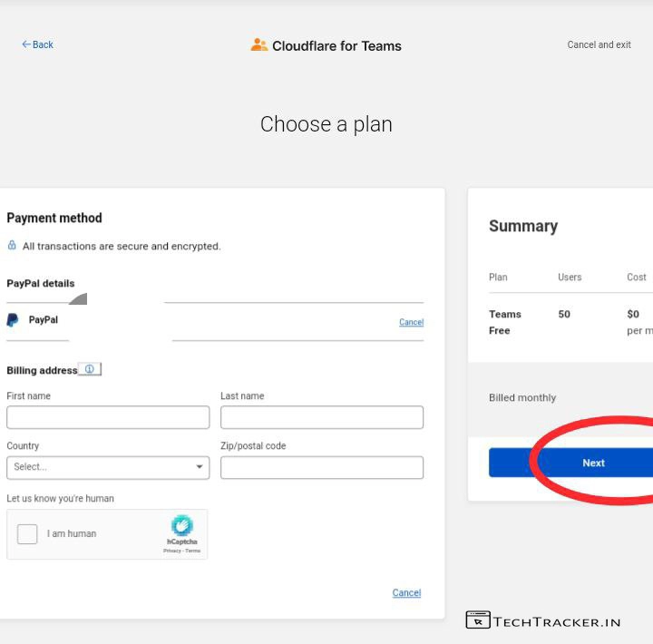Click Cancel and exit
The image size is (653, 644).
pos(599,44)
